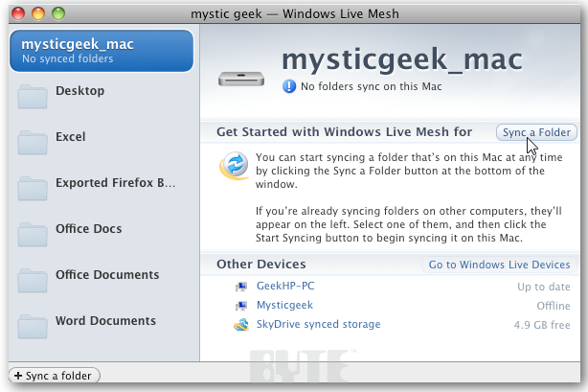Open Go to Windows Live Devices
Screen dimensions: 588x392
(499, 265)
